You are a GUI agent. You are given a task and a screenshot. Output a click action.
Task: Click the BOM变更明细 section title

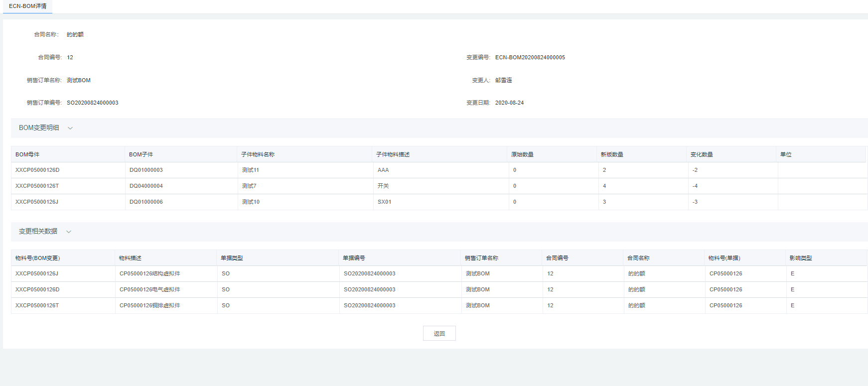pyautogui.click(x=39, y=128)
